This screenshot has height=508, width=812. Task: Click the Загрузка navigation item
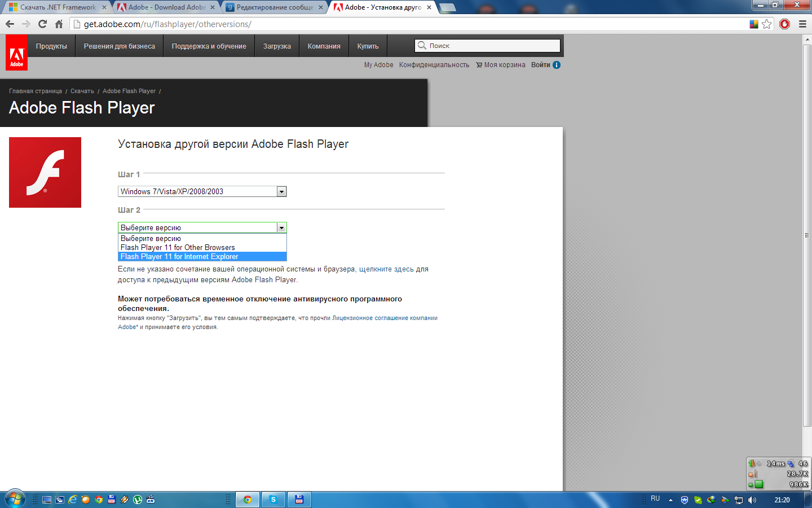[x=277, y=46]
